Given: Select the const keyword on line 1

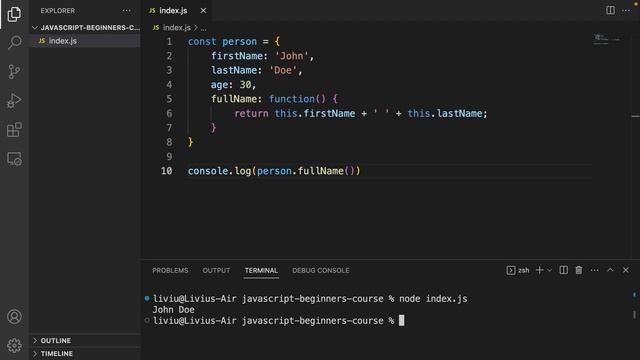Looking at the screenshot, I should 202,42.
